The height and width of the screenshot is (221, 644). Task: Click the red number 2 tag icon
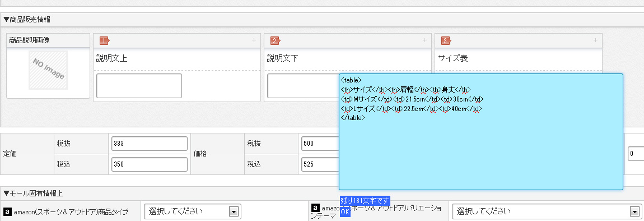click(x=275, y=40)
